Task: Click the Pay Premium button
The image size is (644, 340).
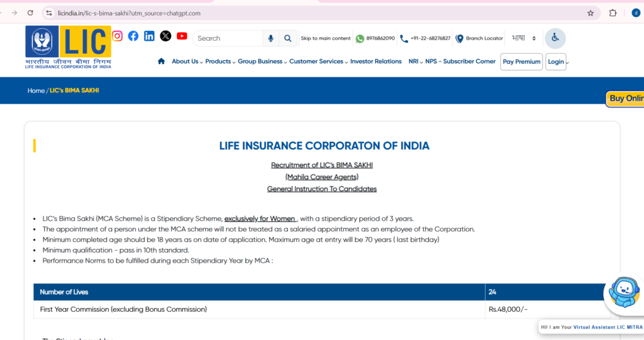Action: [x=521, y=62]
